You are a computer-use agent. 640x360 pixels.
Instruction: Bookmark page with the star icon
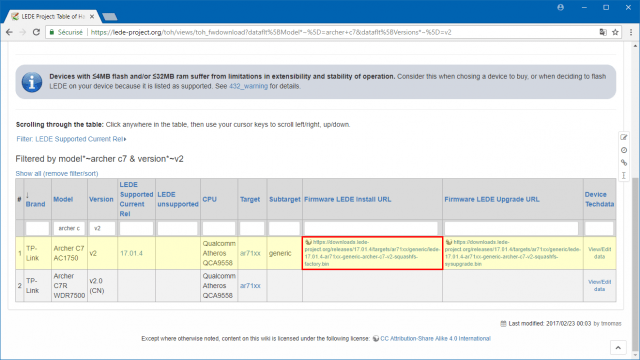point(615,32)
